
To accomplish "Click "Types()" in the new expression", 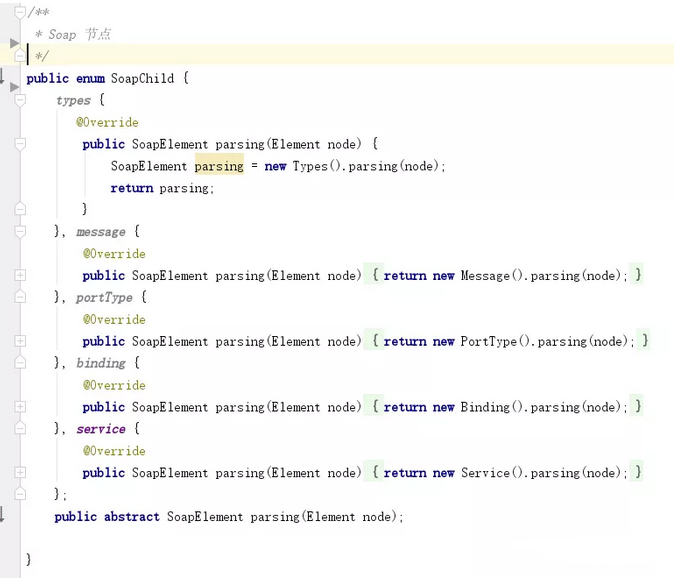I will tap(317, 166).
